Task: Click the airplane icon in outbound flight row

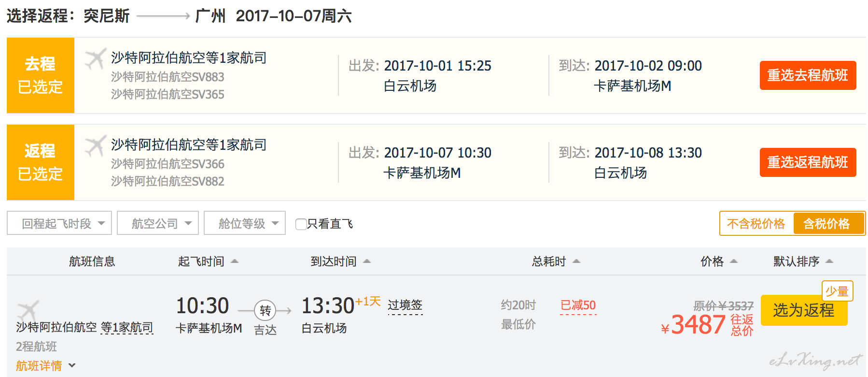Action: tap(95, 59)
